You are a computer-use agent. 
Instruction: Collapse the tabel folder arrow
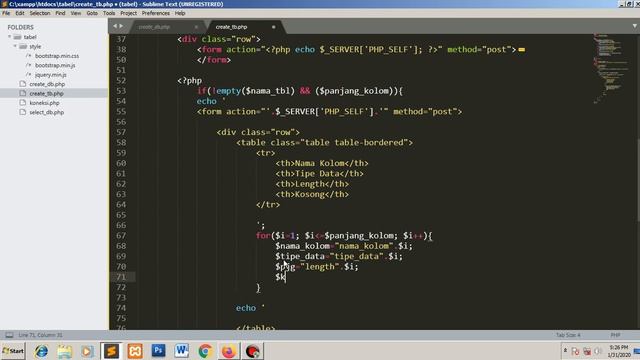9,37
